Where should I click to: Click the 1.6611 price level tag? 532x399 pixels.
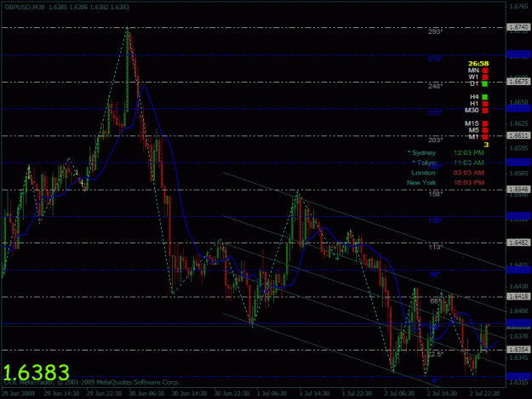518,135
